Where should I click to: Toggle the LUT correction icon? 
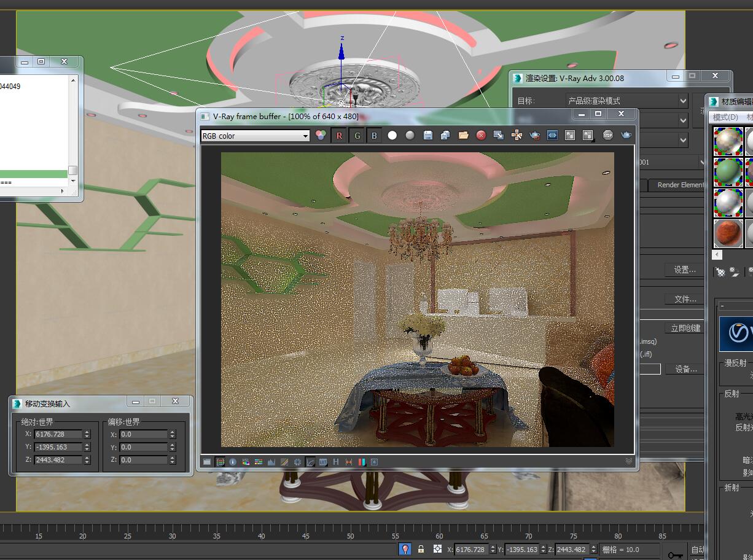323,462
